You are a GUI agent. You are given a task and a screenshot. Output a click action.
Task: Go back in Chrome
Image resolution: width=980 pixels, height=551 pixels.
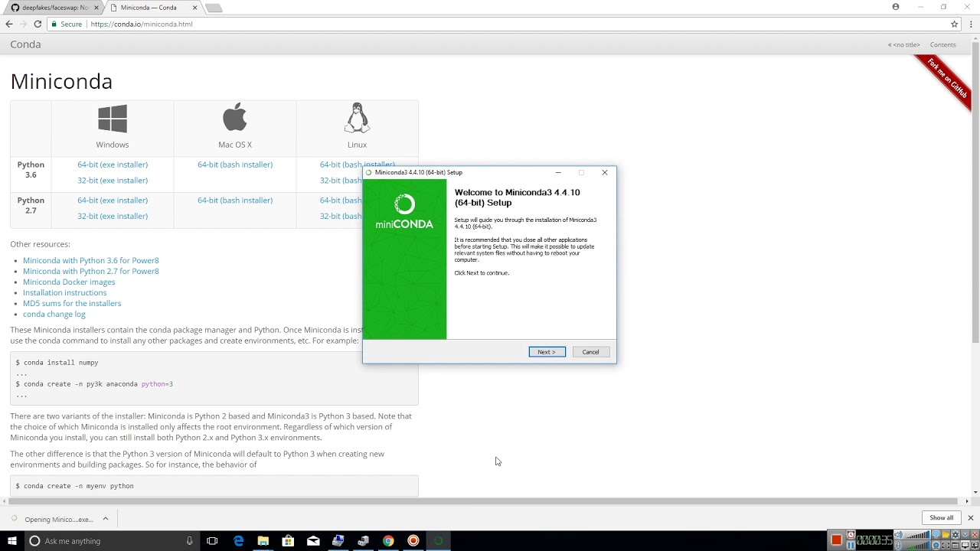[x=9, y=24]
